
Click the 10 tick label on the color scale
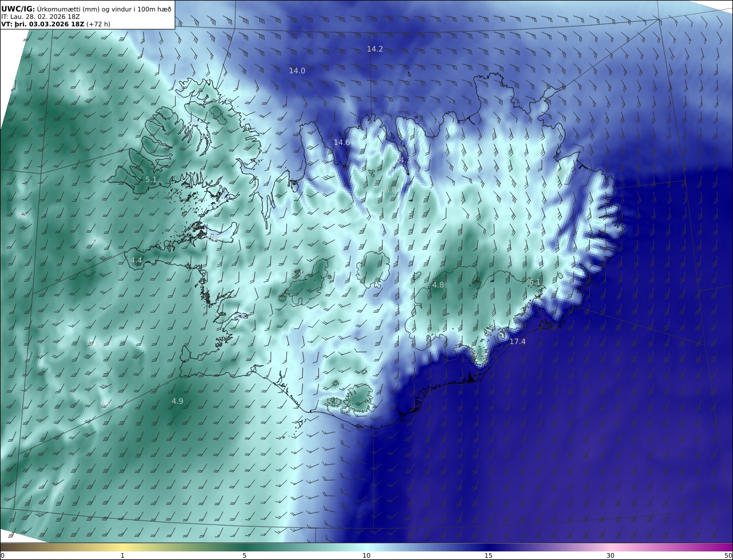[366, 555]
